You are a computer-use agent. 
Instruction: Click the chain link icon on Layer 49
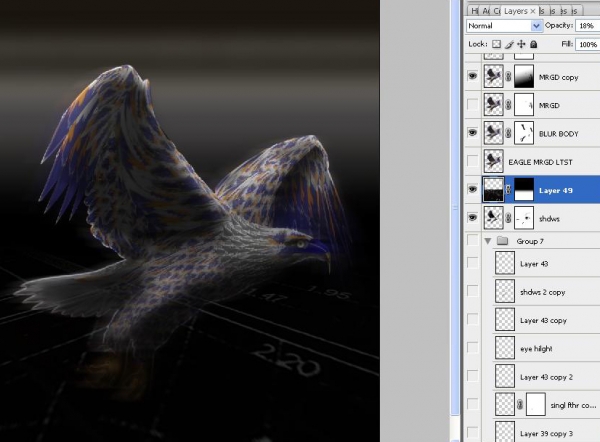tap(508, 189)
